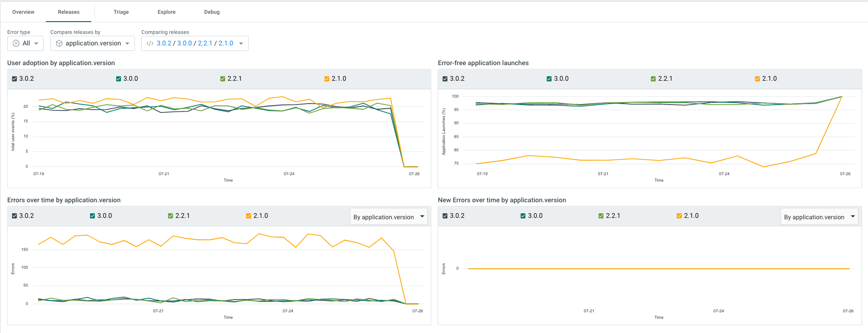Image resolution: width=868 pixels, height=333 pixels.
Task: Toggle 2.1.0 checkbox in Errors over time
Action: pos(249,216)
